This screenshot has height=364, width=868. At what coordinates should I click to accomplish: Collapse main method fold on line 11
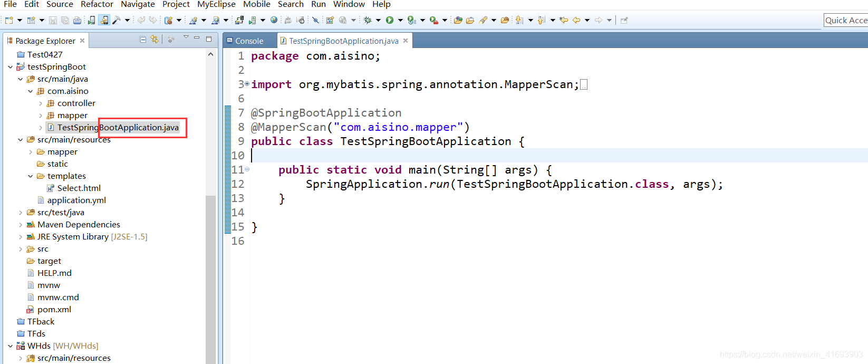(x=247, y=169)
